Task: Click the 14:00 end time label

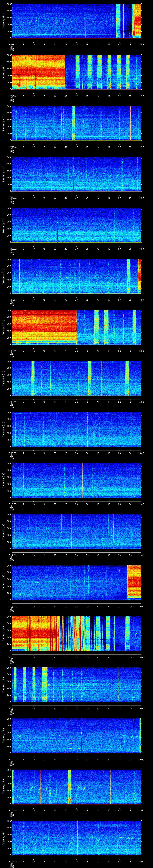Action: (x=141, y=657)
